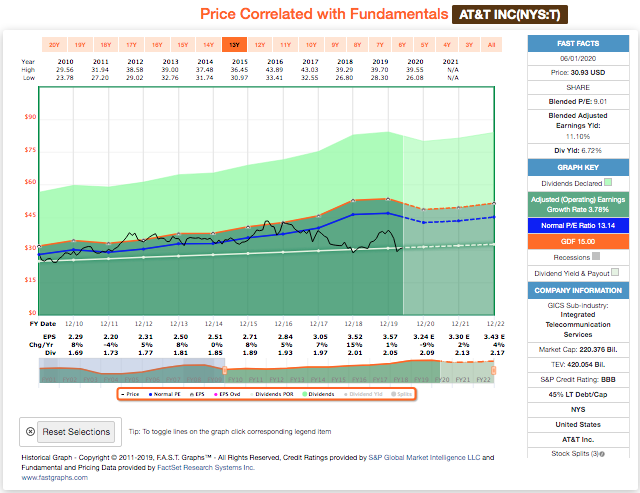
Task: Choose the 16Y time range tab
Action: point(157,45)
